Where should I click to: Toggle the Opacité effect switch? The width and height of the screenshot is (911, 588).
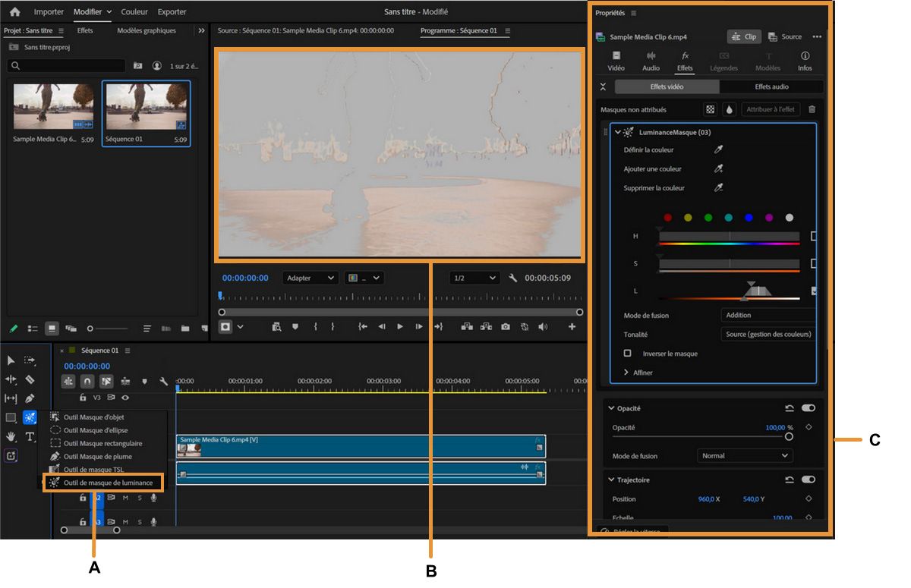coord(808,408)
